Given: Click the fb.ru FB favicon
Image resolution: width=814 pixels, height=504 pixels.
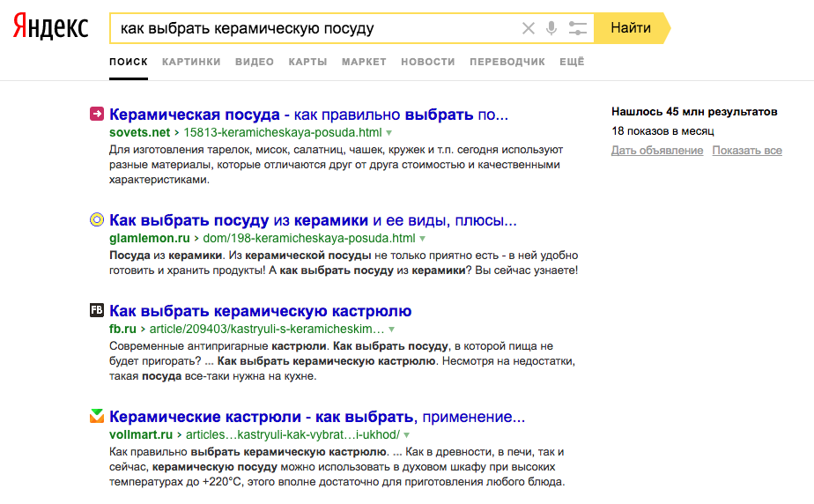Looking at the screenshot, I should (97, 310).
